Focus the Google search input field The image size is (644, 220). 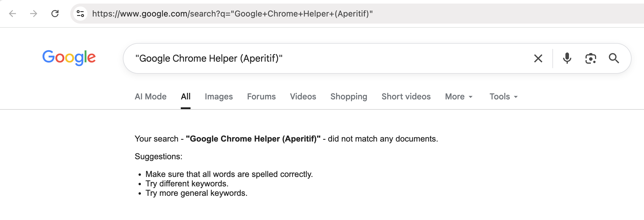328,58
